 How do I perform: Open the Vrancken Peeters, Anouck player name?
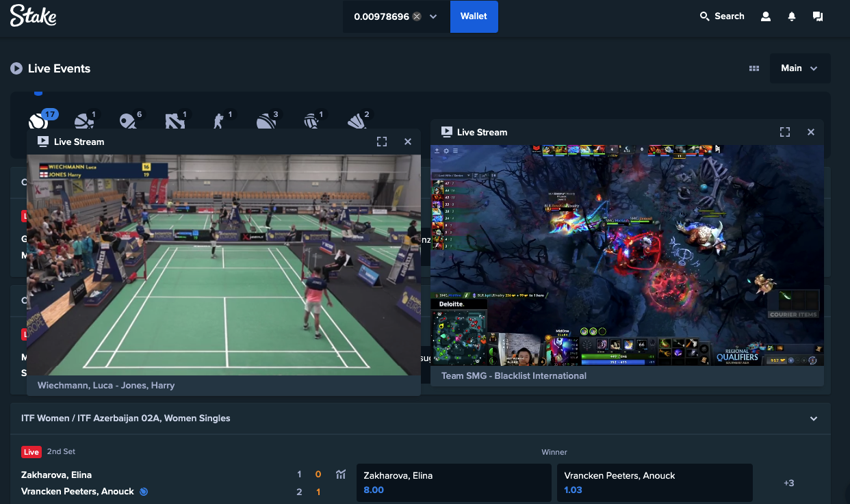[x=77, y=492]
